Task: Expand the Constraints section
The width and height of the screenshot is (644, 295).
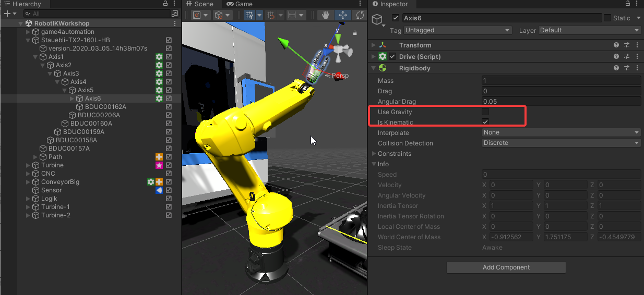Action: 374,154
